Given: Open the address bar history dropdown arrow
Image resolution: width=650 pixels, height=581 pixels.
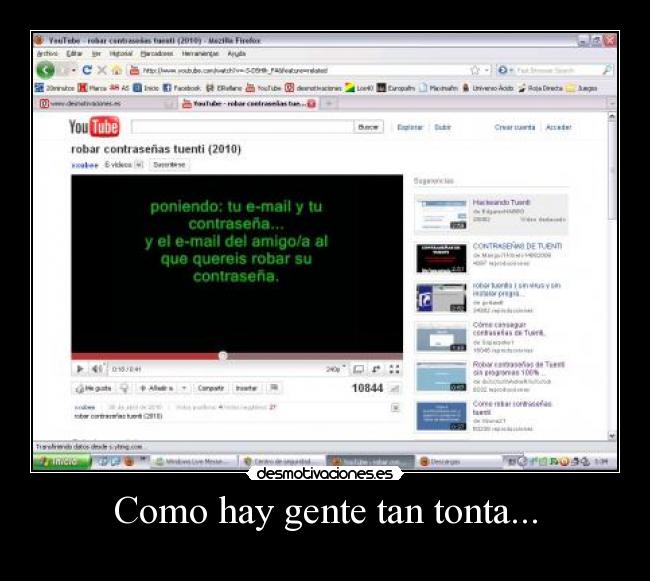Looking at the screenshot, I should pyautogui.click(x=487, y=70).
